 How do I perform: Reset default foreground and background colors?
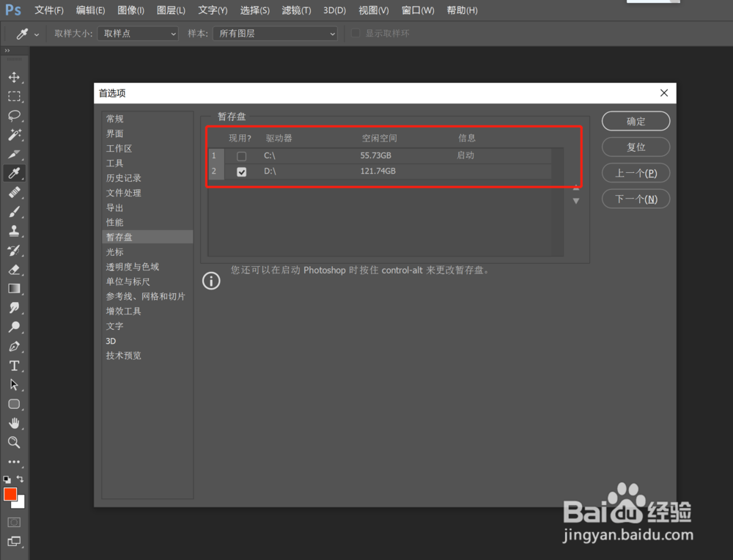coord(7,479)
